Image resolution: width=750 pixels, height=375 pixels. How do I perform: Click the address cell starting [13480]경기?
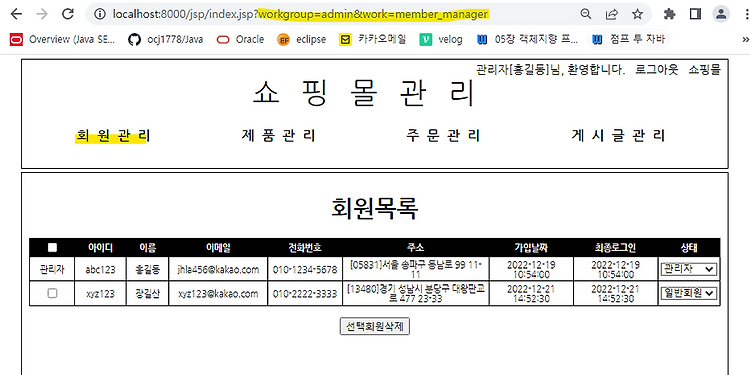(416, 294)
